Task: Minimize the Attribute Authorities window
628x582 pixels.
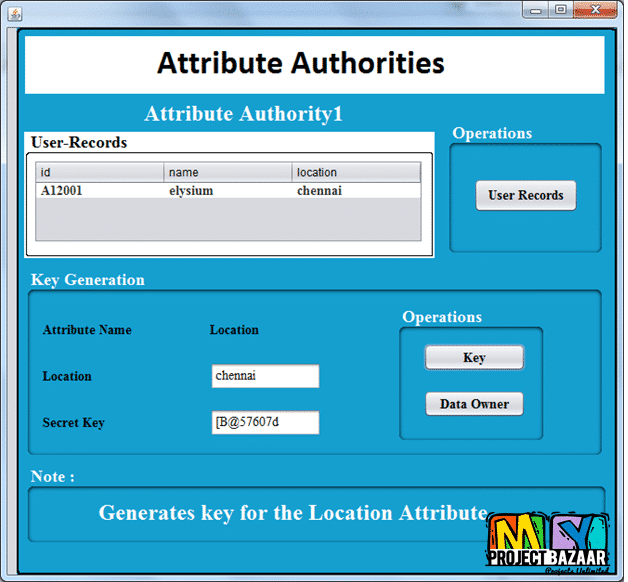Action: 537,10
